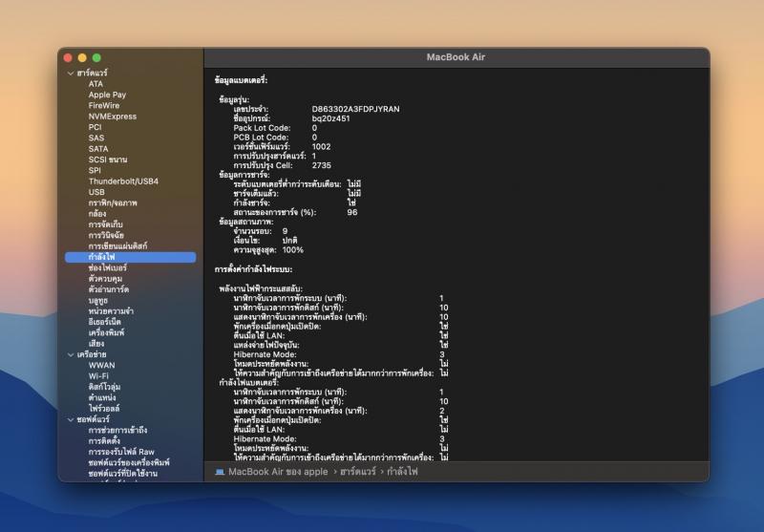The height and width of the screenshot is (532, 764).
Task: Click the PCB Lot Code label
Action: (x=261, y=138)
